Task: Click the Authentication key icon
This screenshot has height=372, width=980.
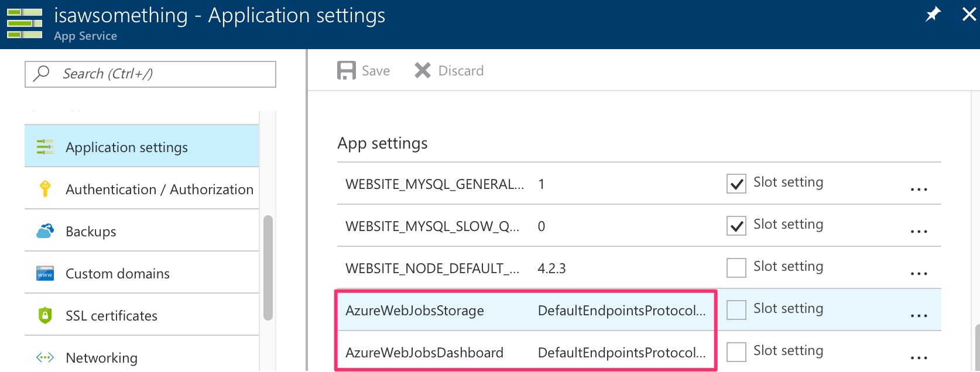Action: tap(45, 189)
